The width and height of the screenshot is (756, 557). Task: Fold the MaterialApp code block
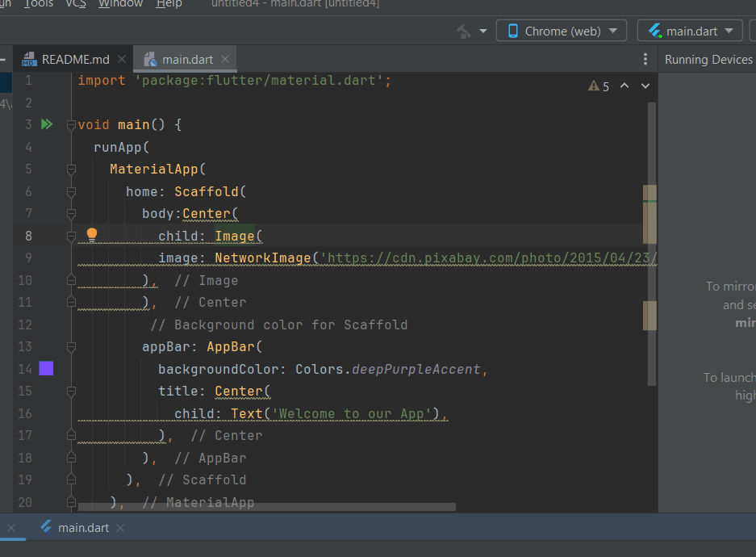tap(71, 170)
